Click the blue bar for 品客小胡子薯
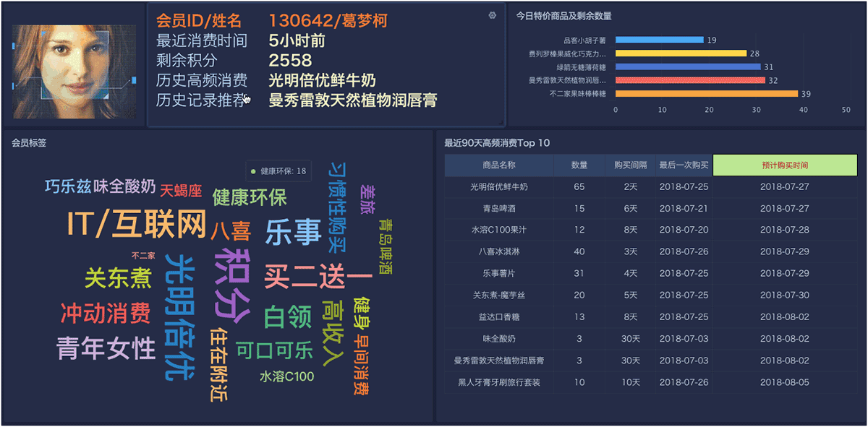This screenshot has width=868, height=427. pyautogui.click(x=658, y=40)
